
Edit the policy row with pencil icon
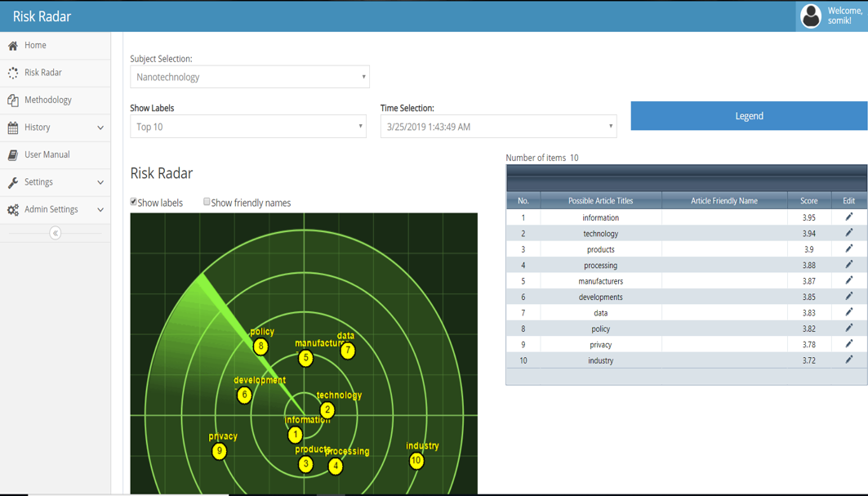pyautogui.click(x=849, y=328)
